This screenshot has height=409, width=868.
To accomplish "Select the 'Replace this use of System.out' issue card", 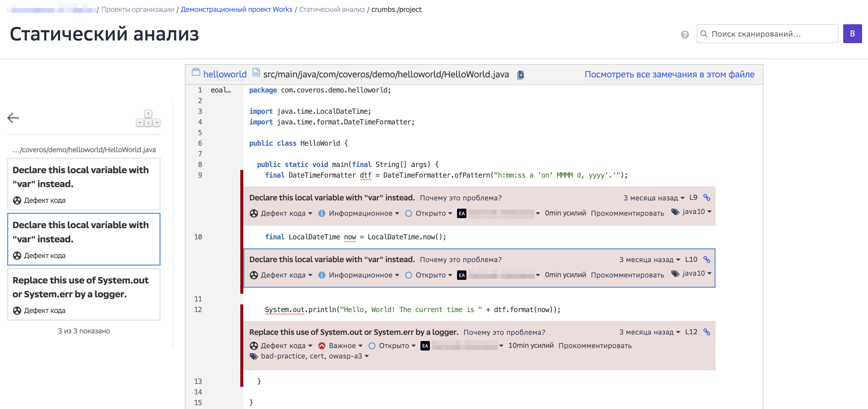I will coord(84,294).
